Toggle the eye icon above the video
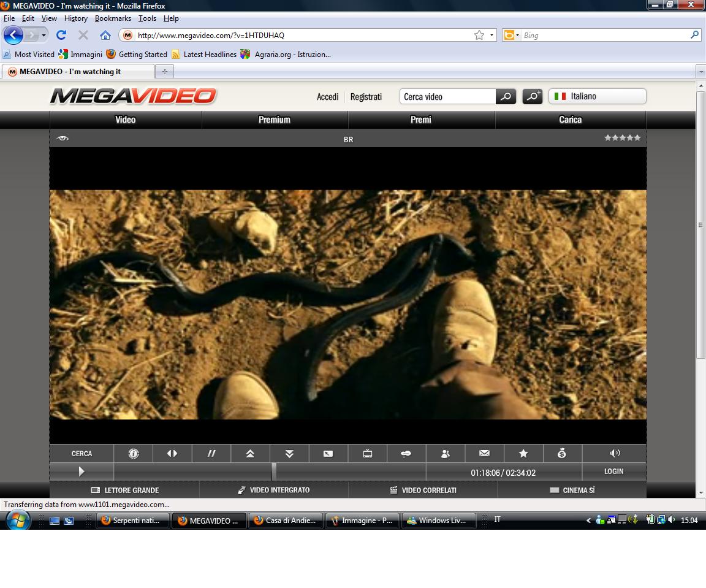Viewport: 706px width, 588px height. [62, 139]
